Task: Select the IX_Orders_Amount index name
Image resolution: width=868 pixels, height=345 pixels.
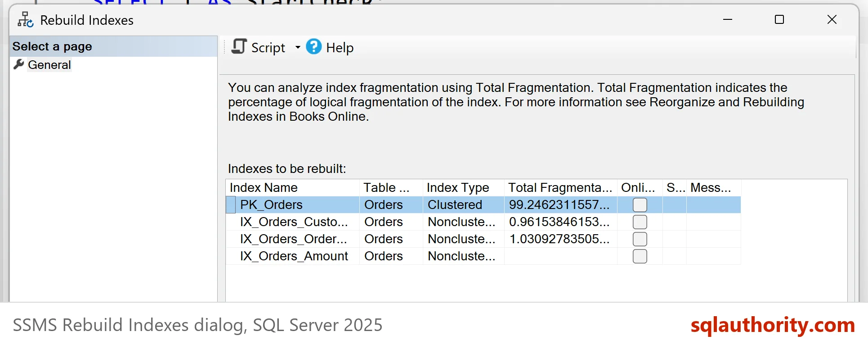Action: (x=294, y=256)
